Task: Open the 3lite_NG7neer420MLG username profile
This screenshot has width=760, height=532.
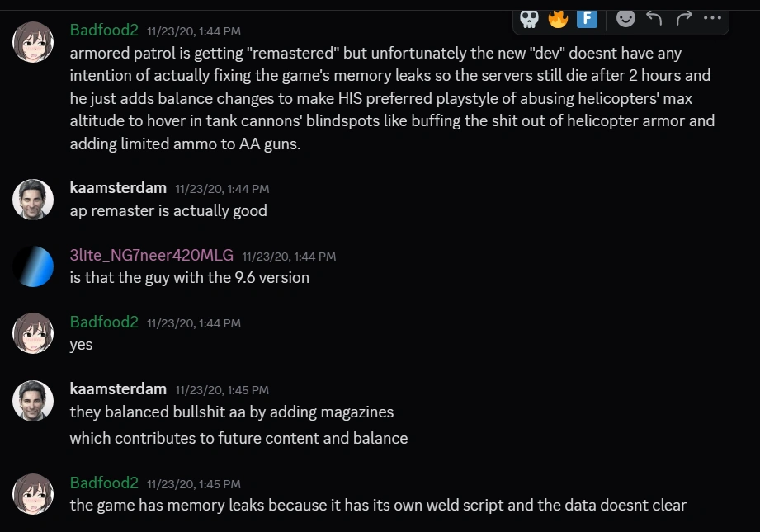Action: (x=152, y=255)
